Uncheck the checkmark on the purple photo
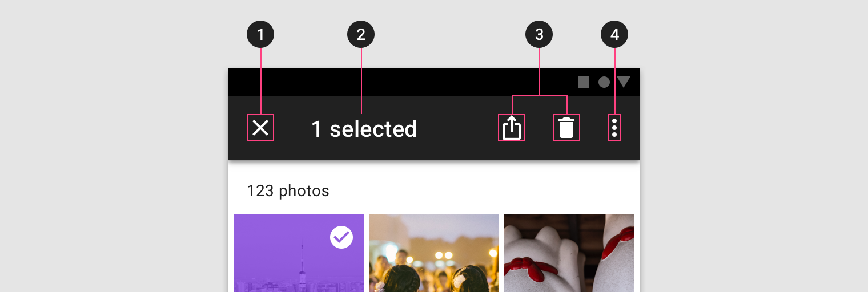Viewport: 868px width, 292px height. click(341, 237)
